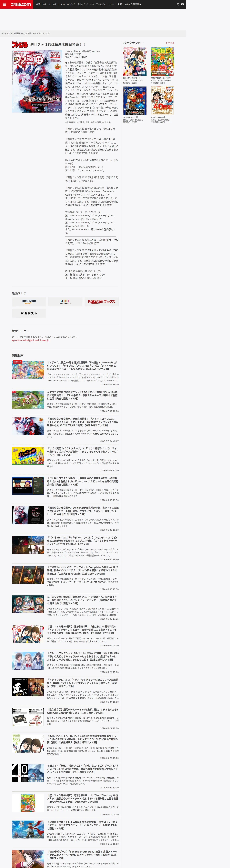230x868 pixels.
Task: Open the カドスト store button
Action: pyautogui.click(x=29, y=313)
